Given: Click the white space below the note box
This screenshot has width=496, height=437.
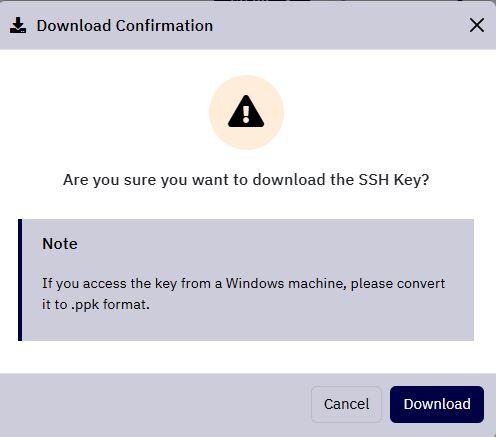Looking at the screenshot, I should pos(246,357).
